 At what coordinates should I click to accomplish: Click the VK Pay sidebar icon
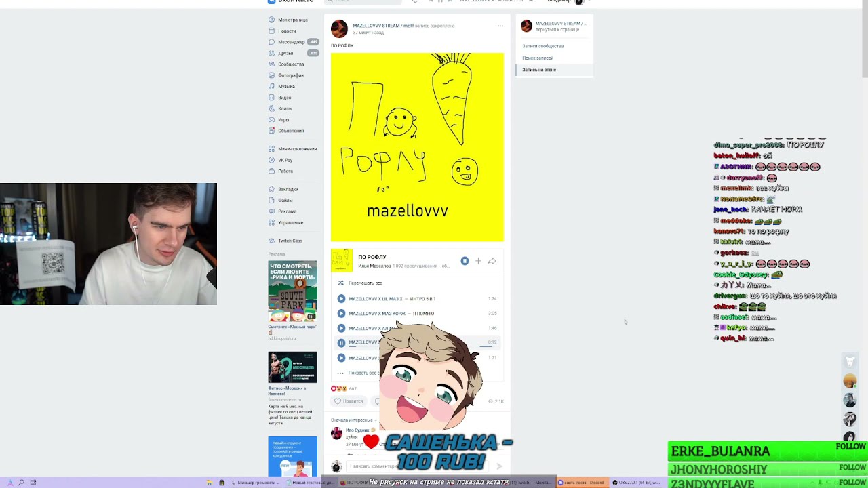click(272, 160)
